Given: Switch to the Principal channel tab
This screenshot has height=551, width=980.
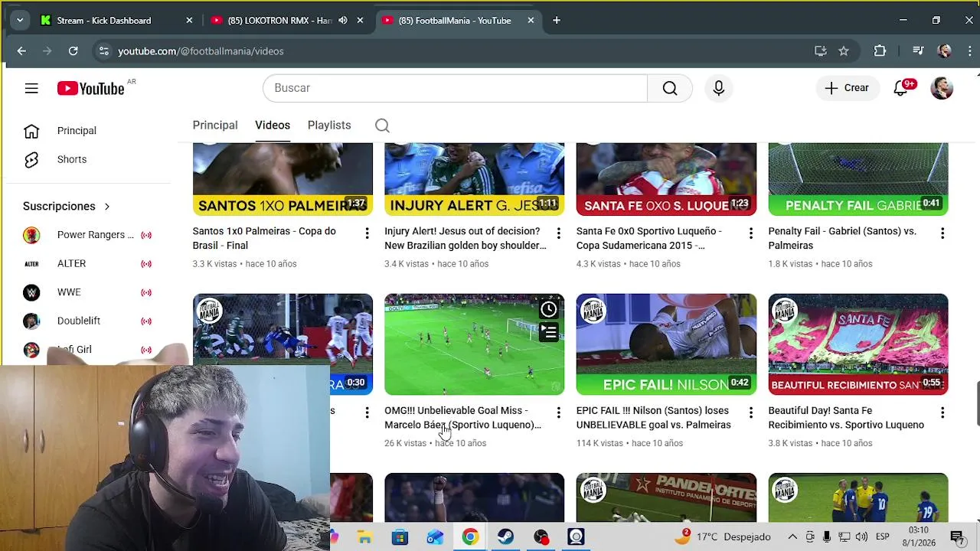Looking at the screenshot, I should (x=215, y=126).
